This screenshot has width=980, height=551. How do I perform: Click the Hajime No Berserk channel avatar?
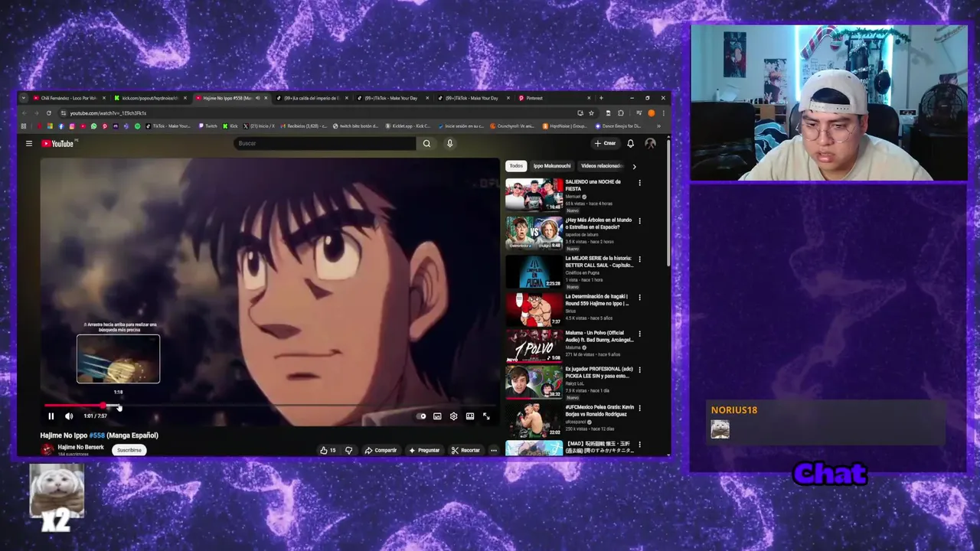pos(47,450)
